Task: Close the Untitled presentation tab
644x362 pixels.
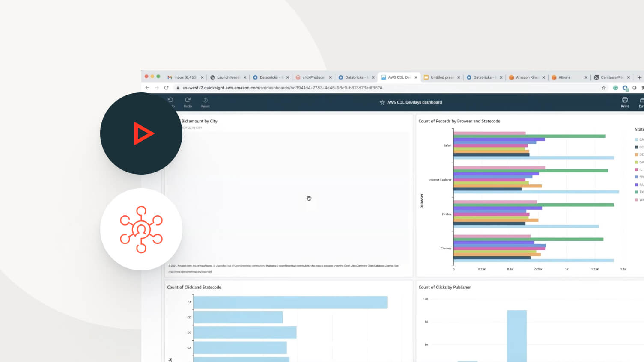Action: tap(459, 77)
